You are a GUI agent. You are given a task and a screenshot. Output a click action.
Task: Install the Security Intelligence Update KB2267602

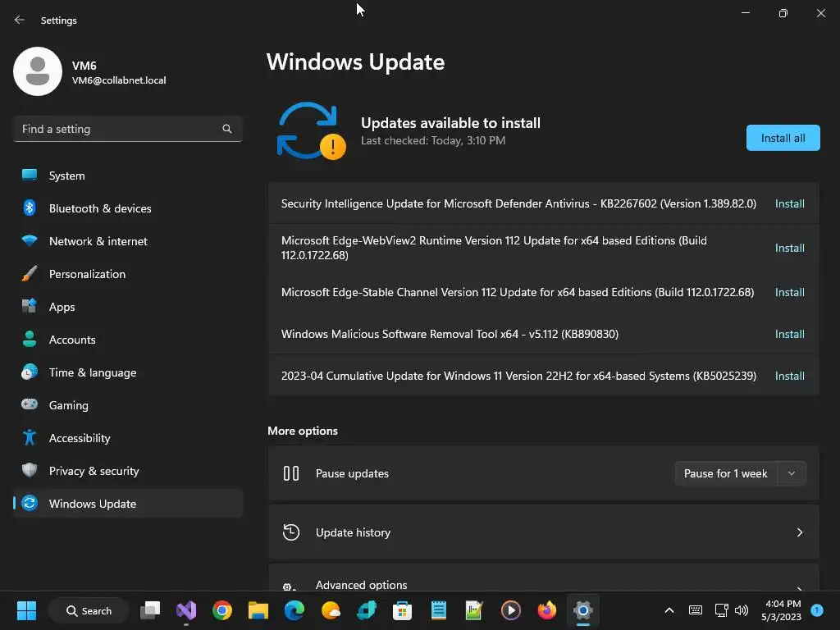click(x=790, y=203)
